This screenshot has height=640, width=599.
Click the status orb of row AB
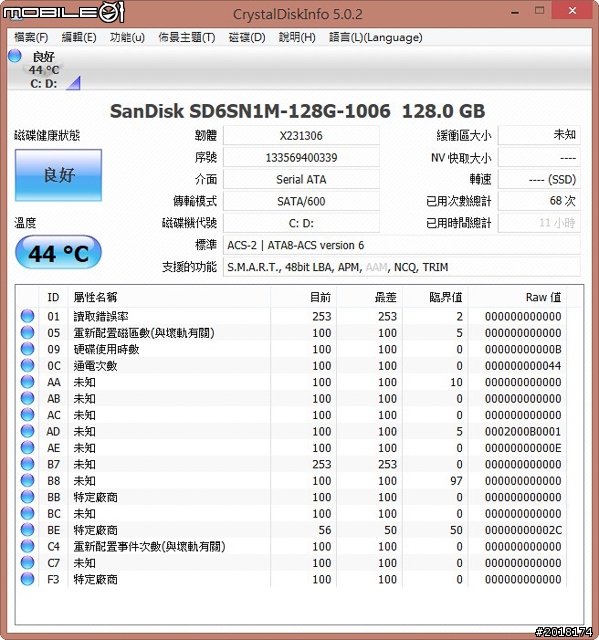27,398
